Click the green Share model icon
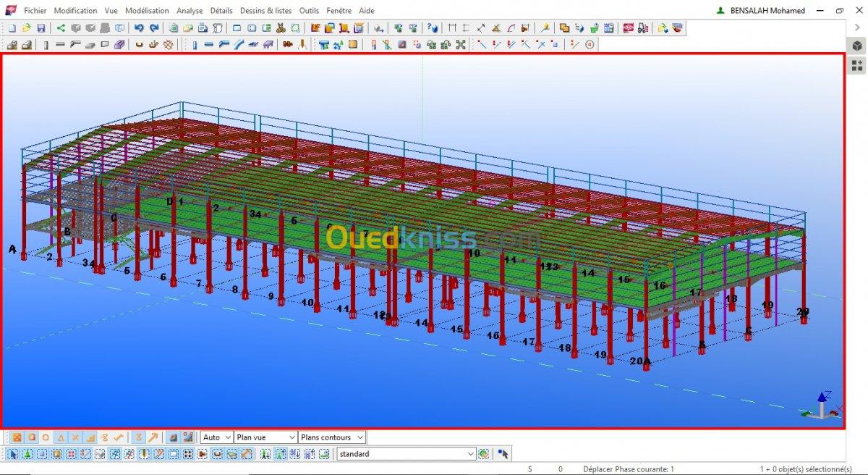 (61, 28)
